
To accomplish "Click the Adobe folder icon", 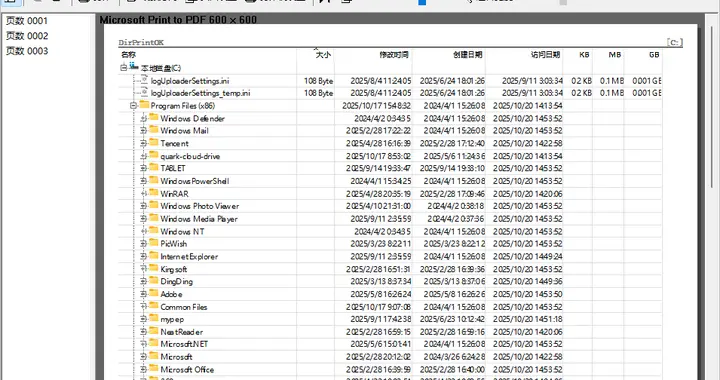I will [154, 293].
